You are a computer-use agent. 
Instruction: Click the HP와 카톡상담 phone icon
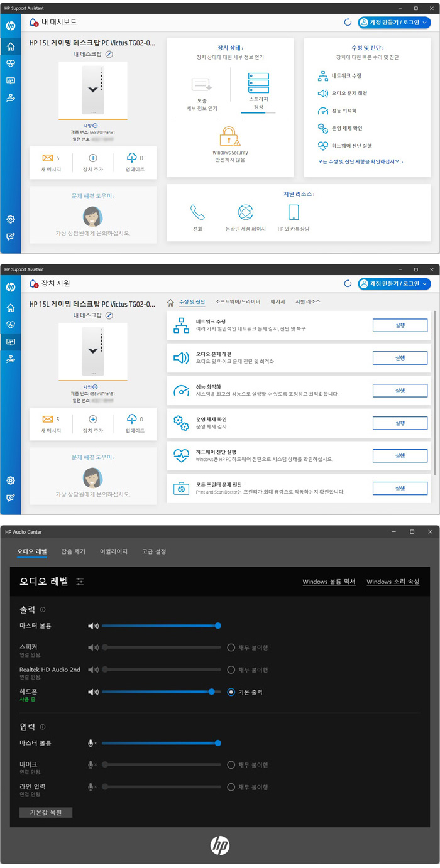click(x=294, y=212)
